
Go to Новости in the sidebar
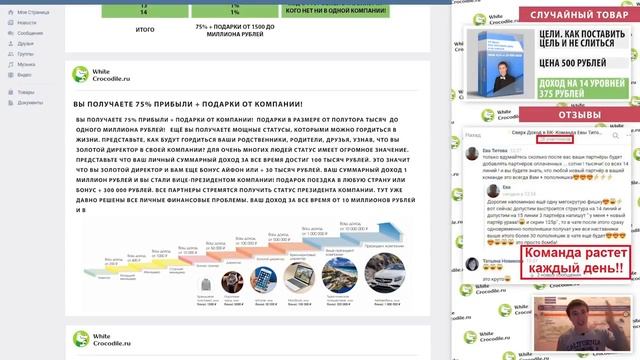27,23
